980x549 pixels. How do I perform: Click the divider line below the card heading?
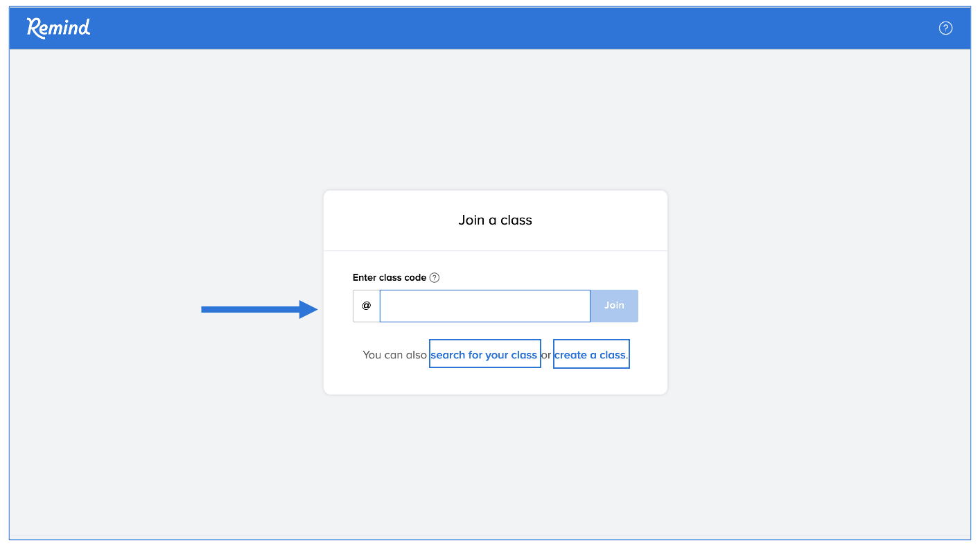(495, 250)
